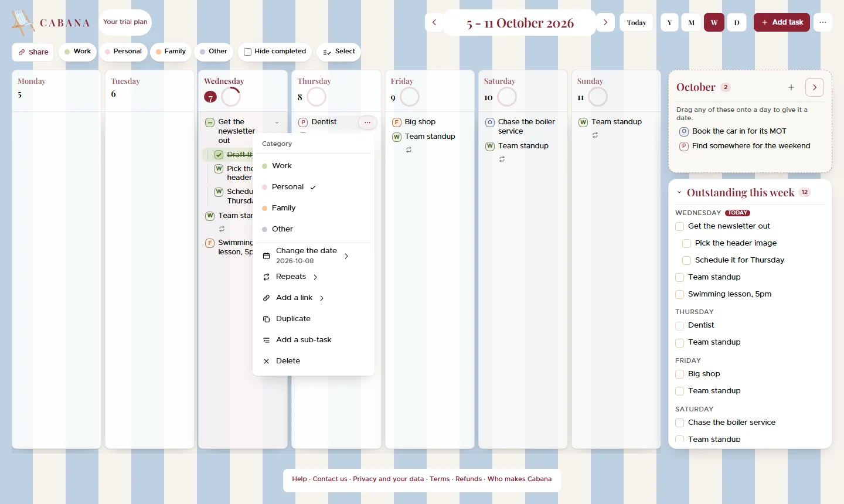Set category to Work in menu

[314, 166]
